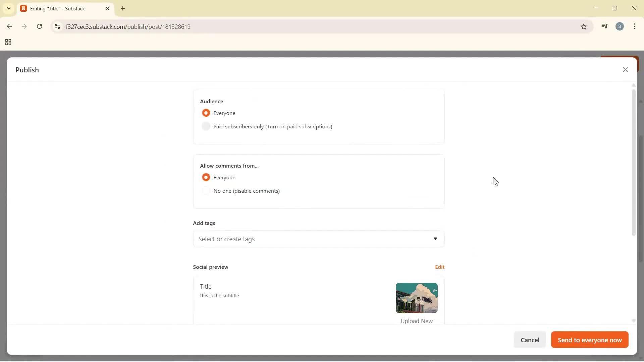The image size is (644, 362).
Task: Disable comments by selecting No one
Action: tap(206, 191)
